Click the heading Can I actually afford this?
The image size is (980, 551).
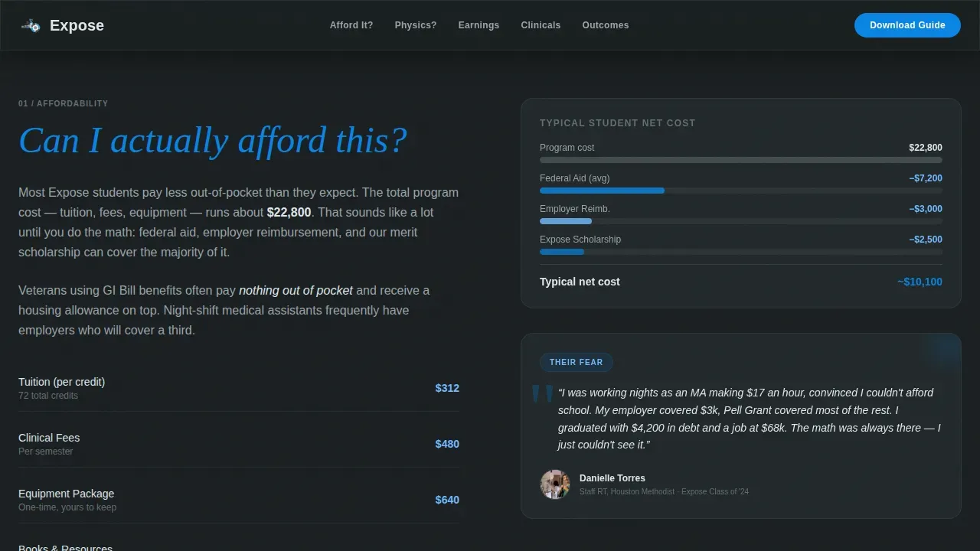click(x=213, y=140)
